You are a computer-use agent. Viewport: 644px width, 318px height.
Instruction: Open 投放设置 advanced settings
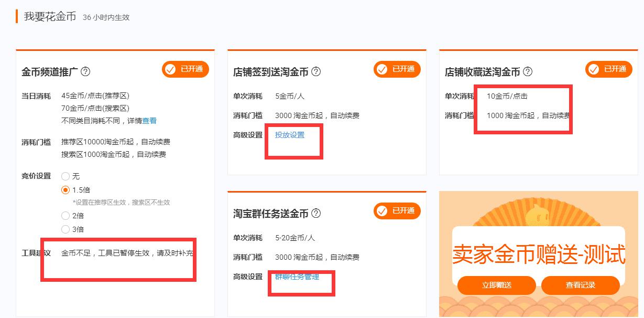pyautogui.click(x=290, y=135)
